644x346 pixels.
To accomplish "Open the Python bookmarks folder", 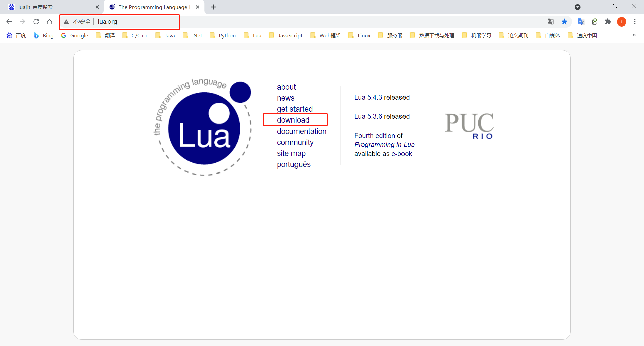I will pos(222,35).
